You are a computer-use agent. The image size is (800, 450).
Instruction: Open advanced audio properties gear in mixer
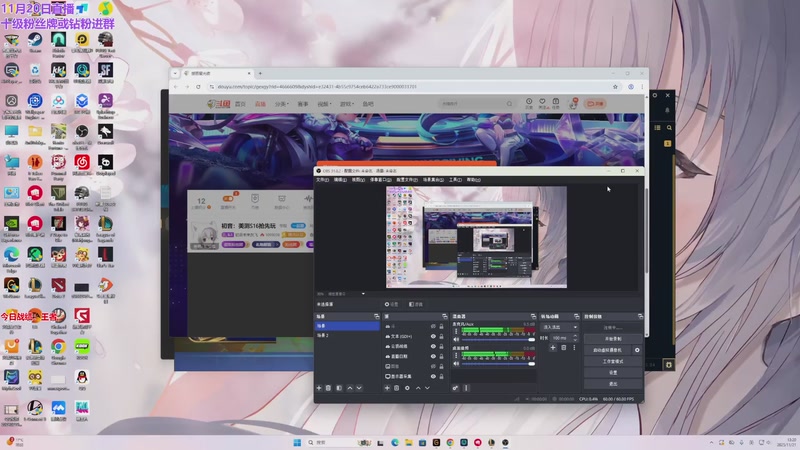[x=455, y=388]
